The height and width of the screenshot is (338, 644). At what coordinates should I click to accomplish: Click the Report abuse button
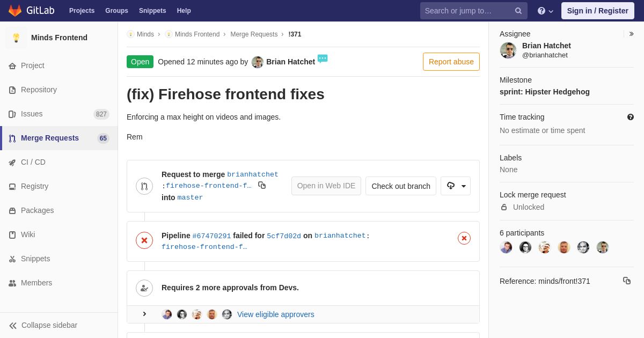(451, 62)
